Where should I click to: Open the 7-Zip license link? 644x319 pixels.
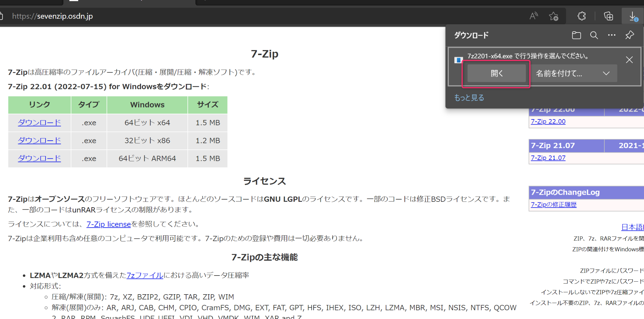109,224
